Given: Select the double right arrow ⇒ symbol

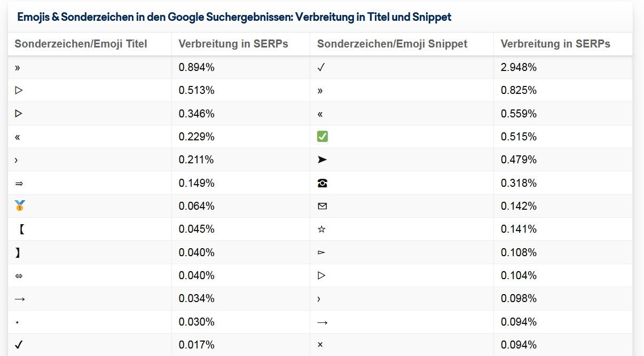Looking at the screenshot, I should tap(19, 183).
